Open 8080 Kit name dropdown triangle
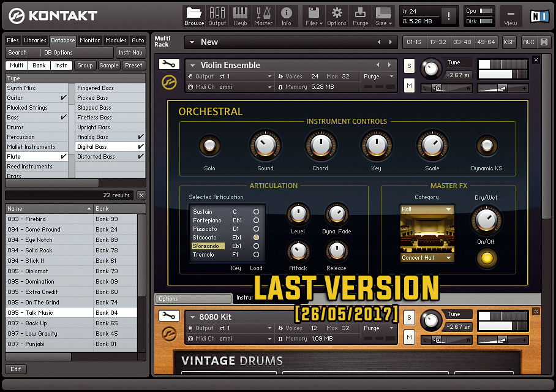556x392 pixels. coord(192,317)
